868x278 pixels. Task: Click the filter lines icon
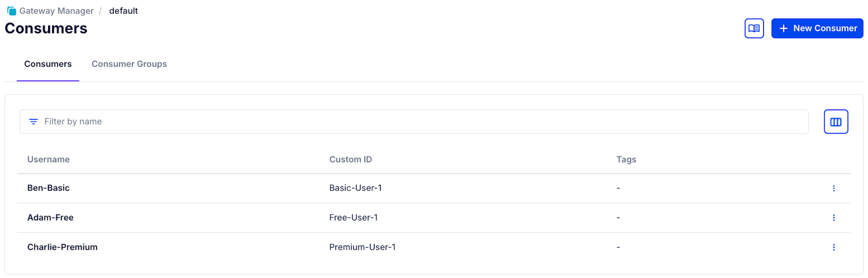pyautogui.click(x=33, y=122)
